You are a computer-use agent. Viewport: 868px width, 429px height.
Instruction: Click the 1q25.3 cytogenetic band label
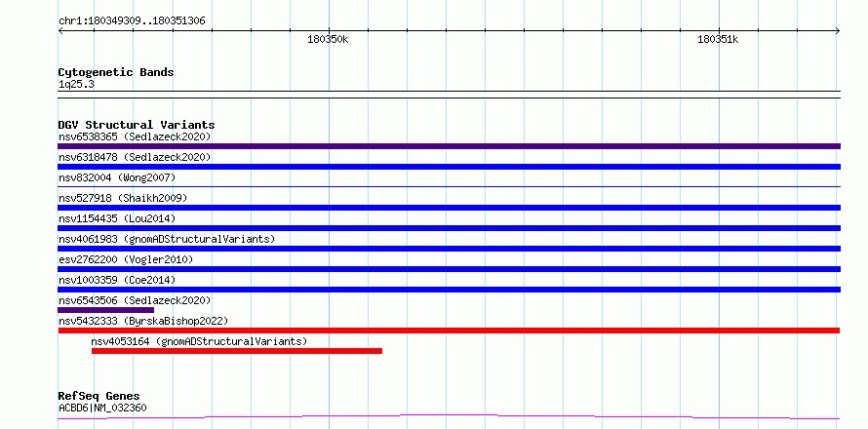(x=76, y=84)
